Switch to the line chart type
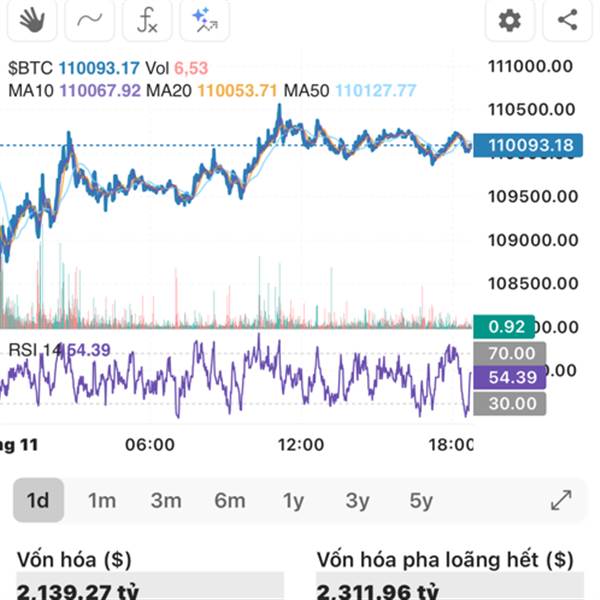The image size is (600, 600). 89,19
